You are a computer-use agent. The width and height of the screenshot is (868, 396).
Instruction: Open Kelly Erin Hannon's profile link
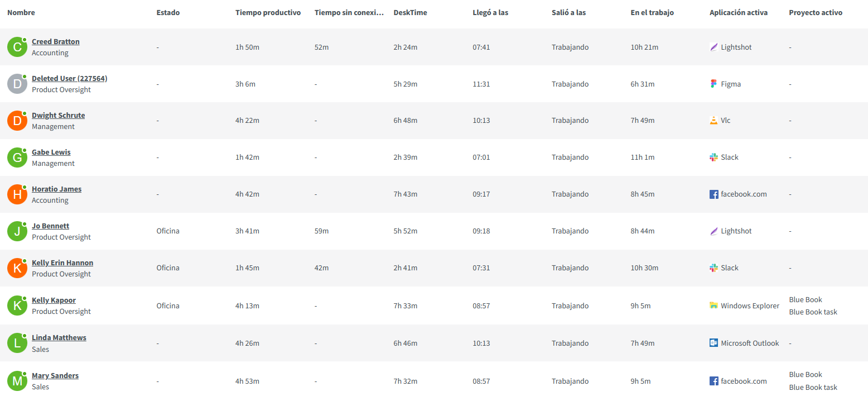click(62, 263)
